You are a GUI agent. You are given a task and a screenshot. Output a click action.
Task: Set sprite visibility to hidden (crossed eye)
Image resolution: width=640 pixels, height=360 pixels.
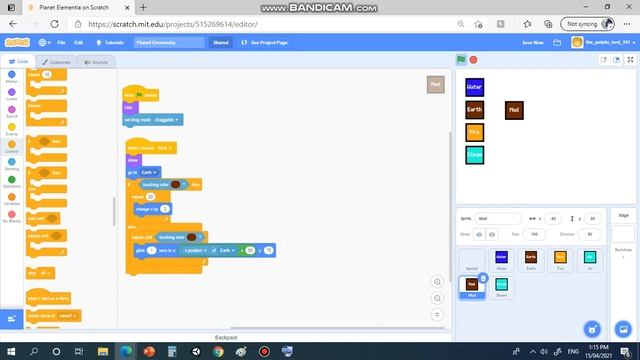(492, 234)
